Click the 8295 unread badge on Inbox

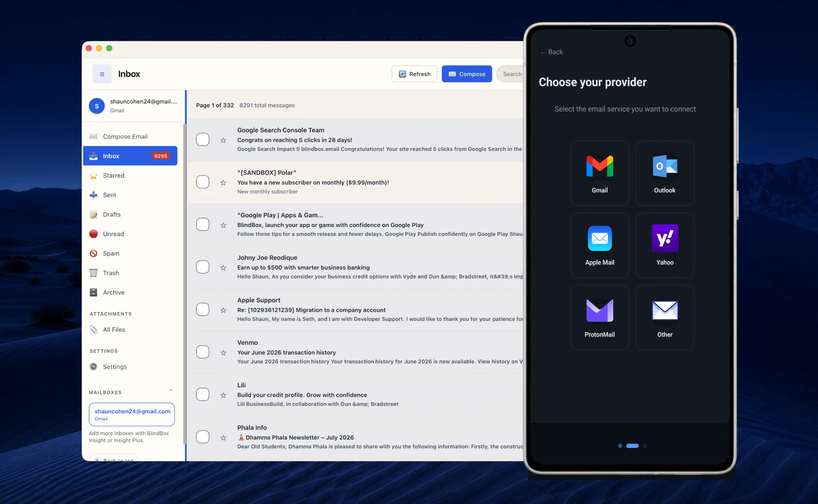point(161,156)
